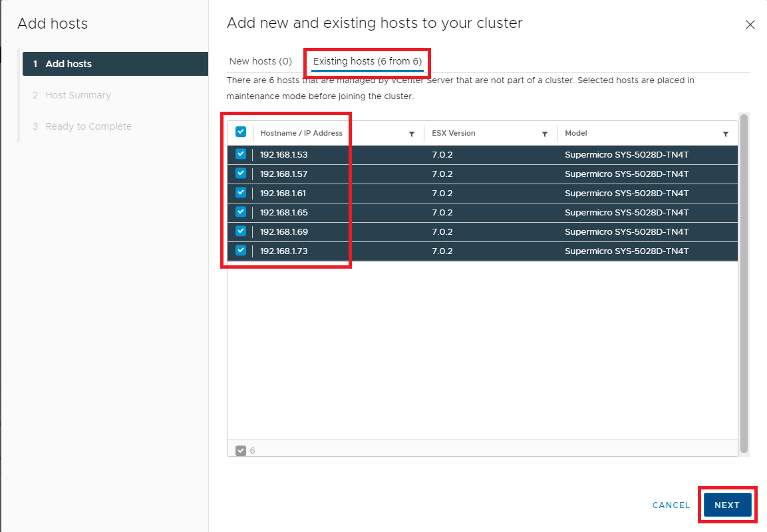Click the Model column filter icon

[726, 134]
